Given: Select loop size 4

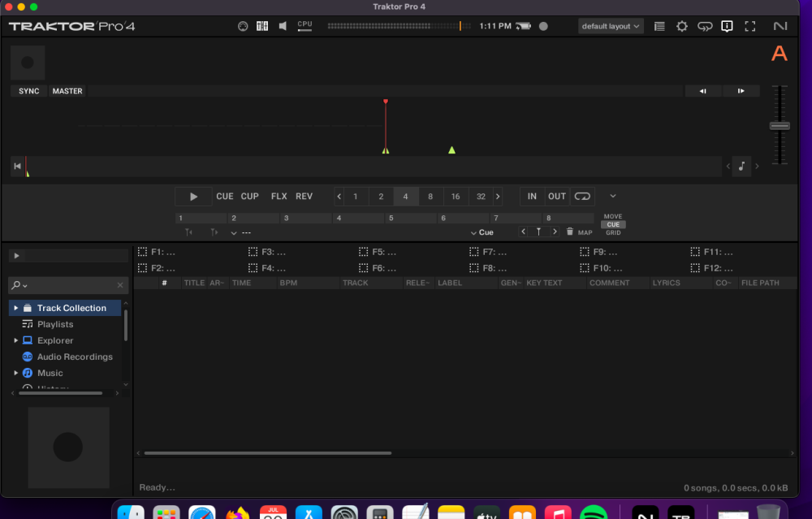Looking at the screenshot, I should pyautogui.click(x=405, y=197).
